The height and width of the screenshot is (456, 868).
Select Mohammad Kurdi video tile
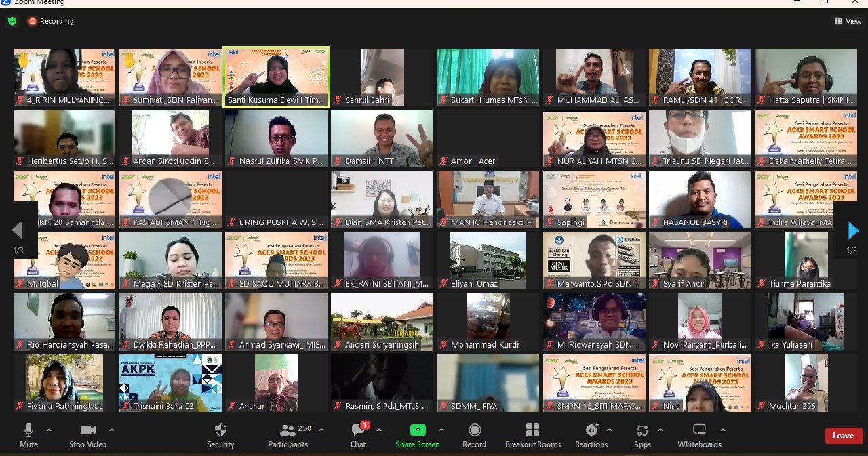coord(488,322)
